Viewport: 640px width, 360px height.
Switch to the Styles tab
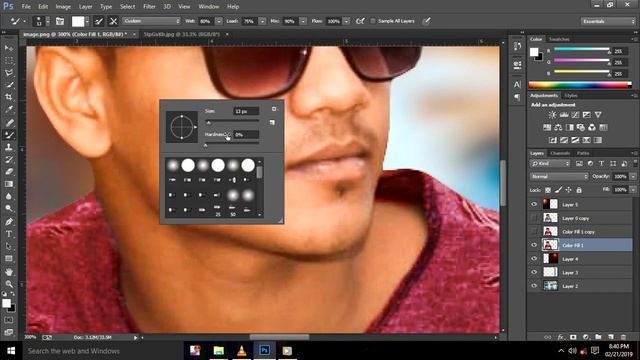click(x=571, y=96)
